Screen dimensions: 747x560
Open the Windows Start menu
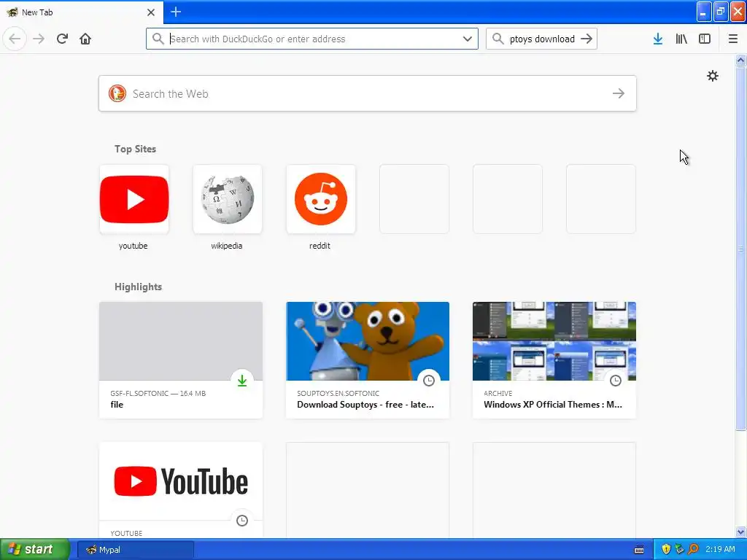point(34,550)
